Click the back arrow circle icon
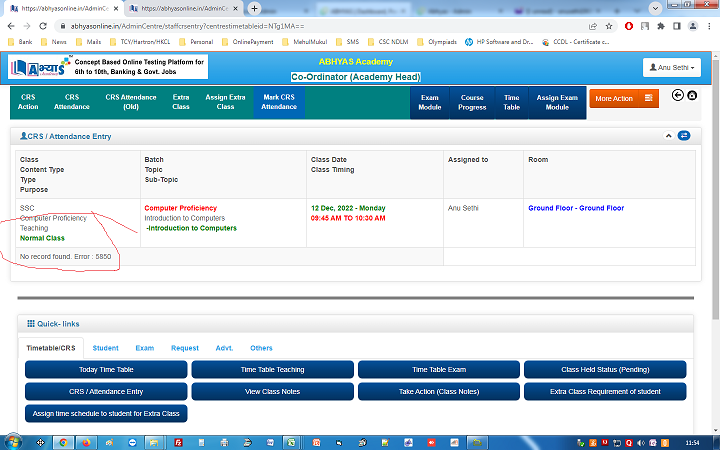Image resolution: width=720 pixels, height=450 pixels. [677, 95]
